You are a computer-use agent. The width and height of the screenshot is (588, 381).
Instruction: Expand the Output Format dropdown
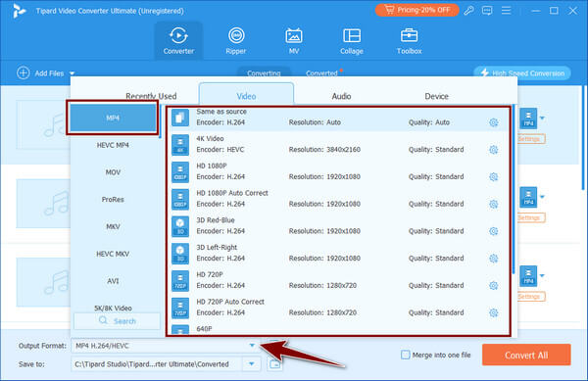(x=252, y=346)
